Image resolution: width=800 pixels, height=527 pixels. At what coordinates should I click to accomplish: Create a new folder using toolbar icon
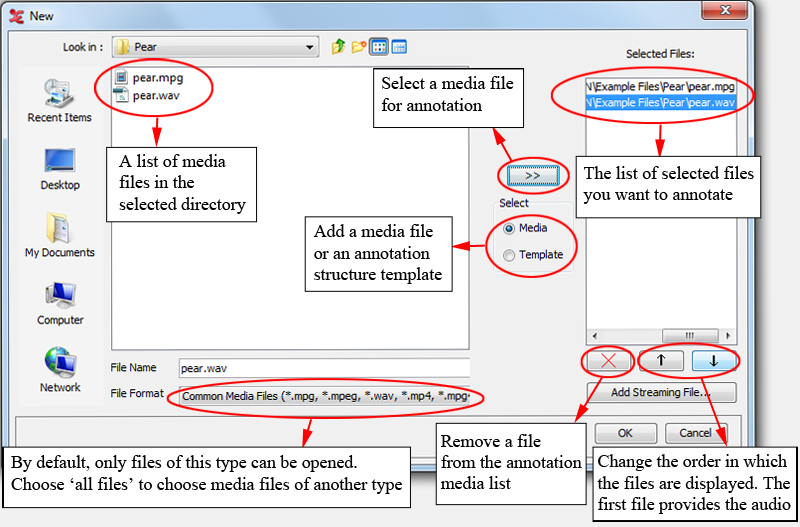pyautogui.click(x=359, y=47)
